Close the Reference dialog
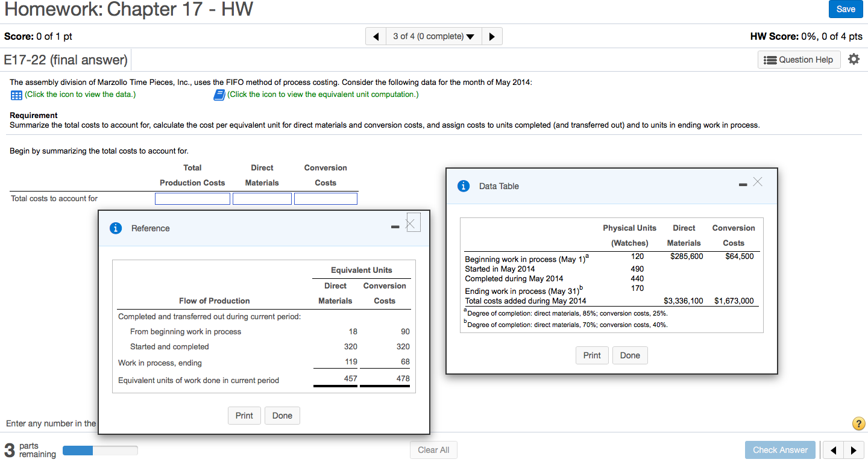 click(412, 223)
